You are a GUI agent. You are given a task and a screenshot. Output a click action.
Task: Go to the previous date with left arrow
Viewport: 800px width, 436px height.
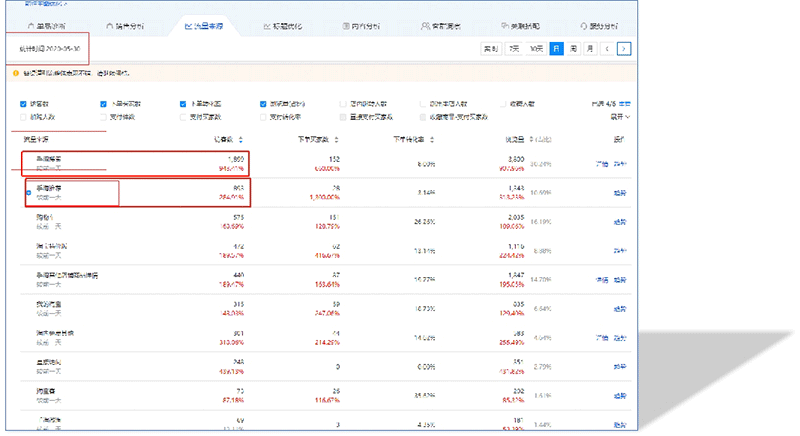pyautogui.click(x=607, y=47)
